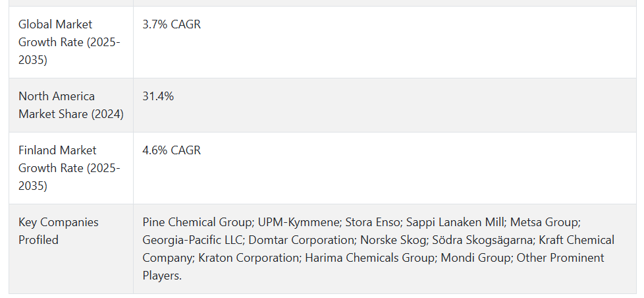Click the North America Market Share label
Image resolution: width=644 pixels, height=298 pixels.
tap(71, 105)
